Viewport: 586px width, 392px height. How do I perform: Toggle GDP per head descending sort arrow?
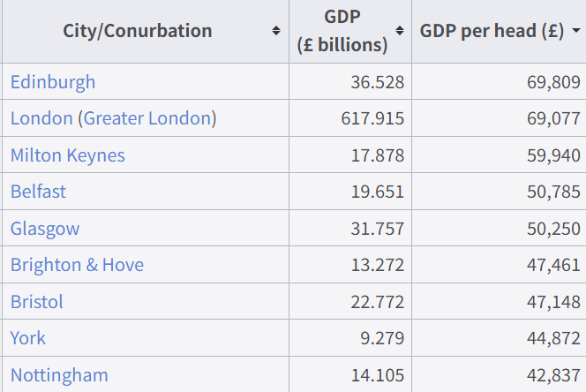coord(576,30)
